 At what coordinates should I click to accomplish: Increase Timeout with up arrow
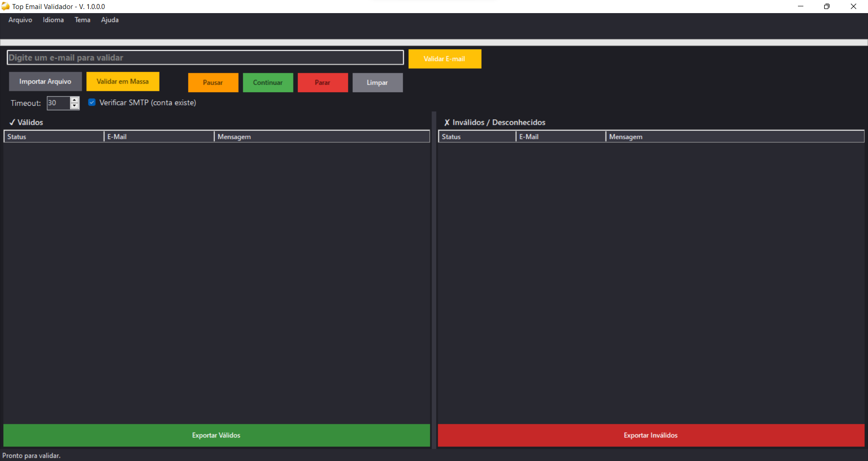coord(75,100)
